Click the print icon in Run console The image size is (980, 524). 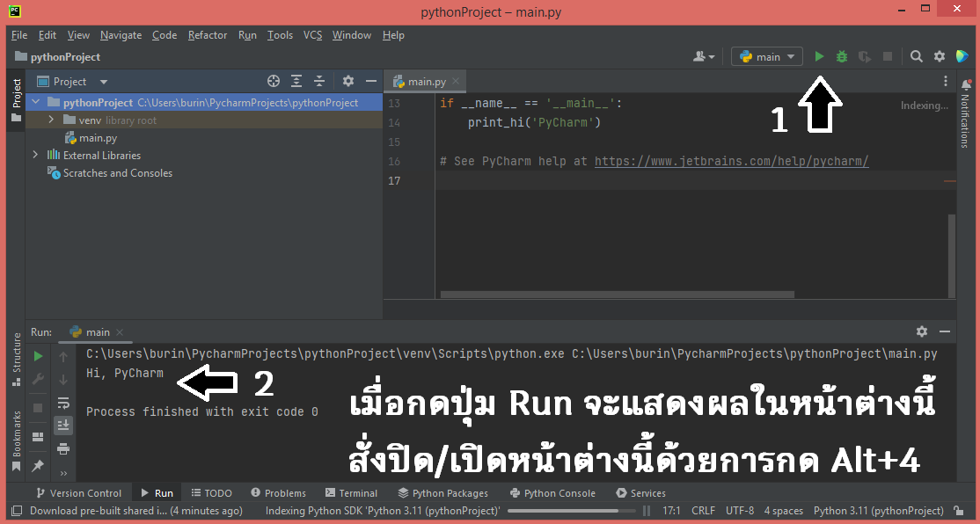[63, 448]
